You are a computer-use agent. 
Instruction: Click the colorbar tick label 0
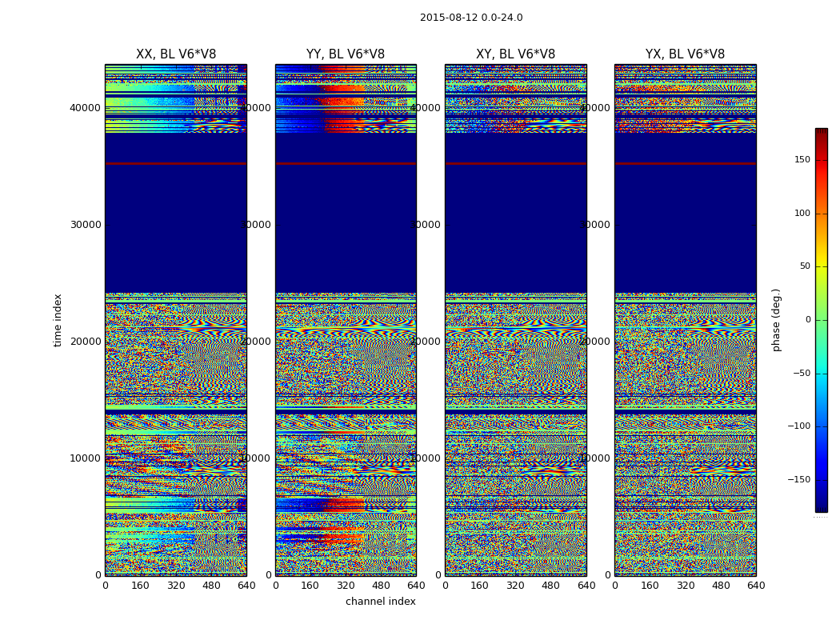point(808,320)
